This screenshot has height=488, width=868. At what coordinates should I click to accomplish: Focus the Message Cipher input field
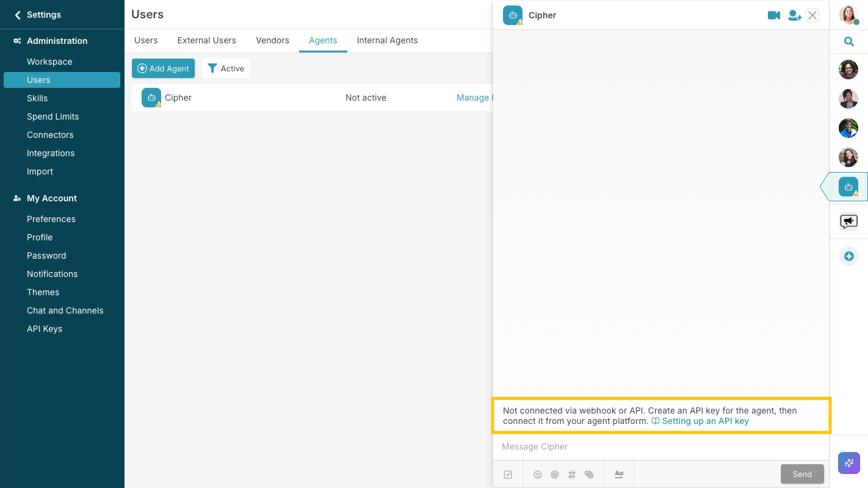pyautogui.click(x=661, y=447)
